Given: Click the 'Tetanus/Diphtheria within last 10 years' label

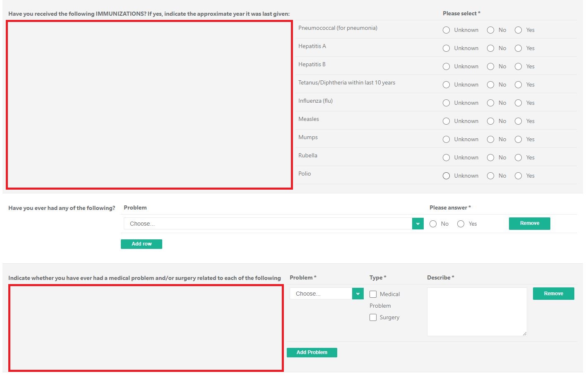Looking at the screenshot, I should tap(347, 83).
